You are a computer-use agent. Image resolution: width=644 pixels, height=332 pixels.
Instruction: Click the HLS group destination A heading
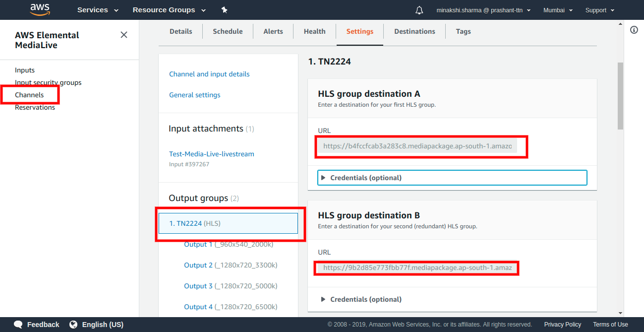point(369,94)
